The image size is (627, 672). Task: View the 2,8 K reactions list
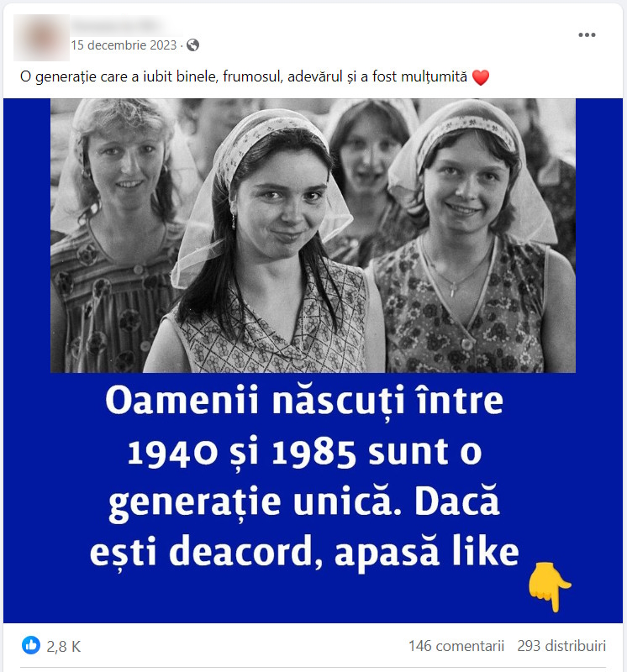pos(64,646)
